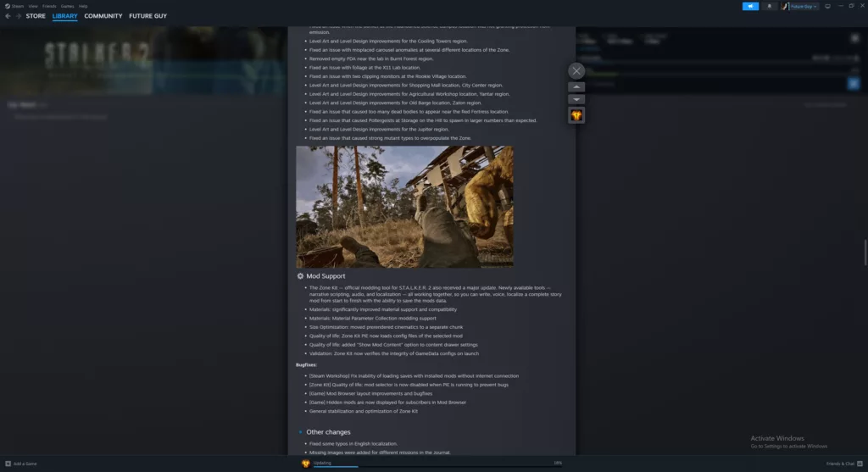
Task: Open the COMMUNITY tab
Action: [x=103, y=16]
